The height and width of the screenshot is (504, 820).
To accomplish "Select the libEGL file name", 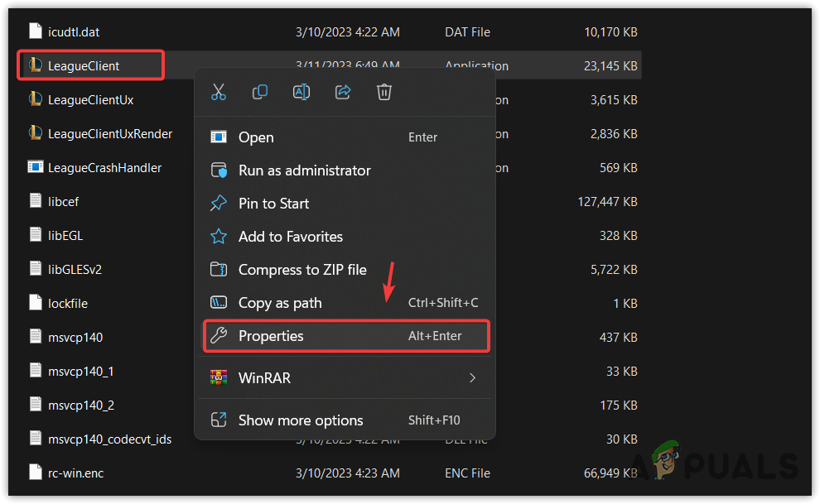I will [65, 236].
